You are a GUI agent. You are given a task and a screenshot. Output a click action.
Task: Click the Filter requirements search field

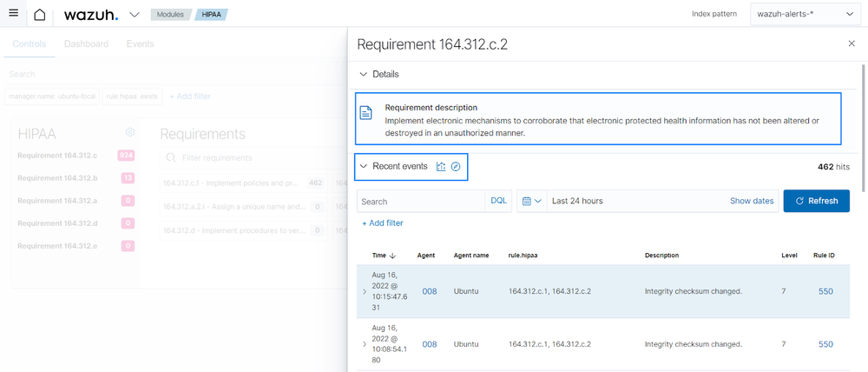pyautogui.click(x=253, y=158)
